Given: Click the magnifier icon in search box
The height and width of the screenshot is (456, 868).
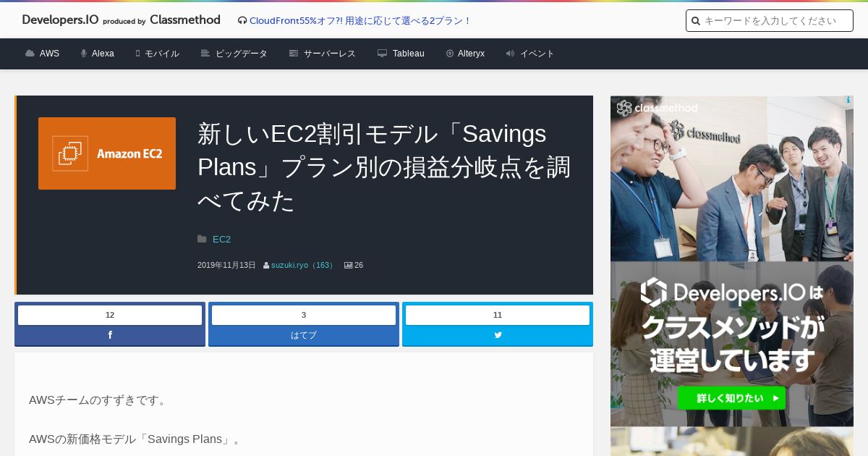Looking at the screenshot, I should point(696,21).
